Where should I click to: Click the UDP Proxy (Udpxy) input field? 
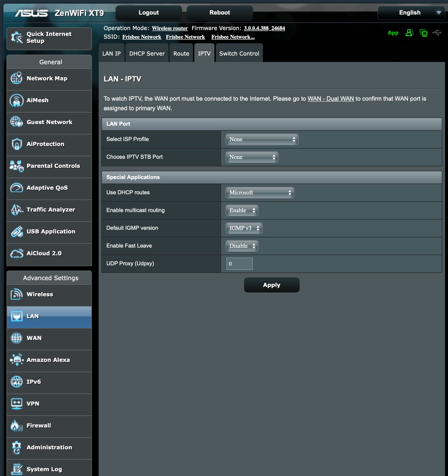[x=239, y=264]
